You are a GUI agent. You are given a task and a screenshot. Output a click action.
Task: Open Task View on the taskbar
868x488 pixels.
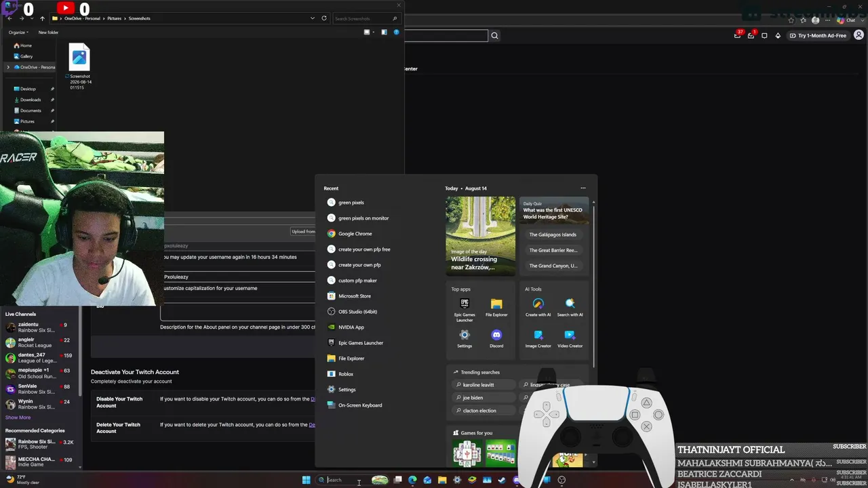click(398, 480)
